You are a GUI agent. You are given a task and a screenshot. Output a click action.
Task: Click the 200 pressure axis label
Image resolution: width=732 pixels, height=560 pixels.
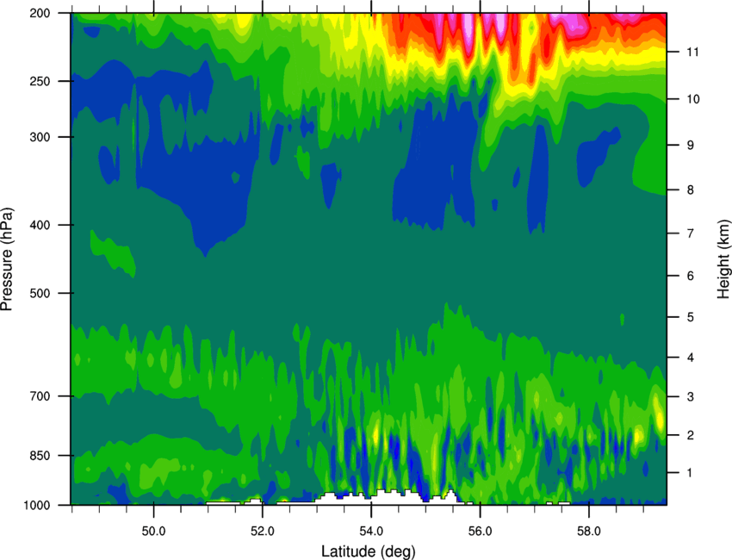coord(40,13)
